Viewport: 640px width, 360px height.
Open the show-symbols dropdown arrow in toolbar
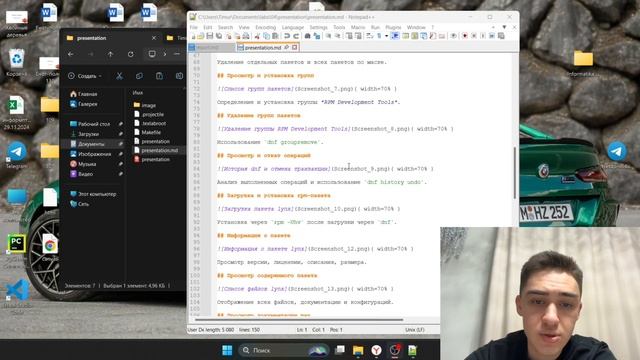coord(387,36)
